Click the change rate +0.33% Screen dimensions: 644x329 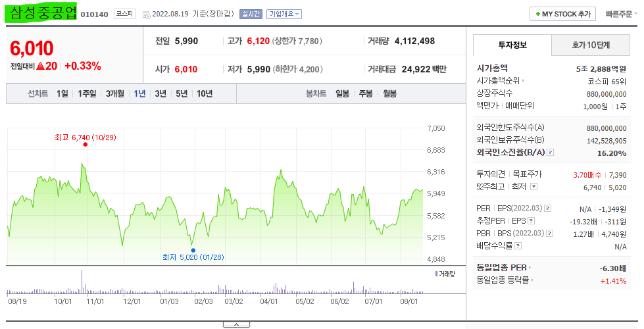82,66
